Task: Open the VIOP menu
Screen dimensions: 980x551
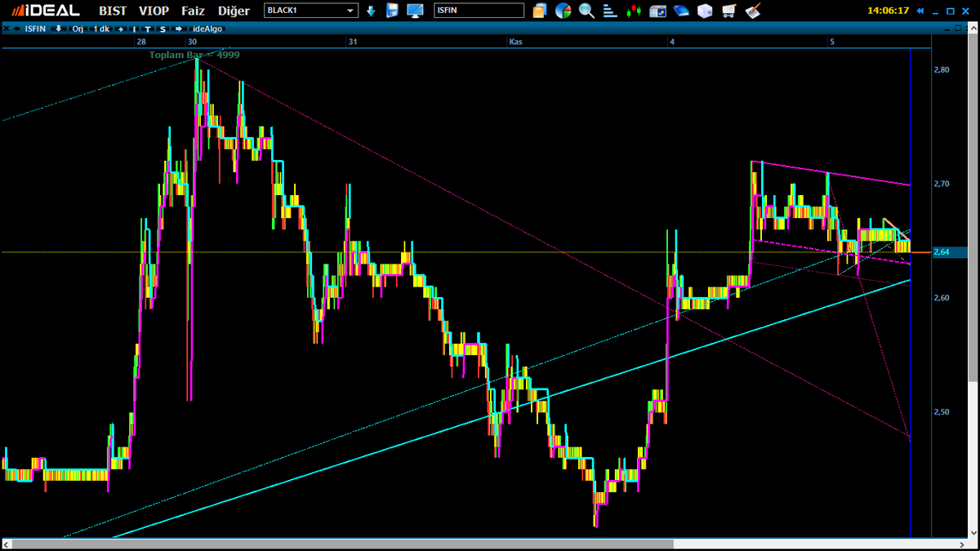Action: coord(154,11)
